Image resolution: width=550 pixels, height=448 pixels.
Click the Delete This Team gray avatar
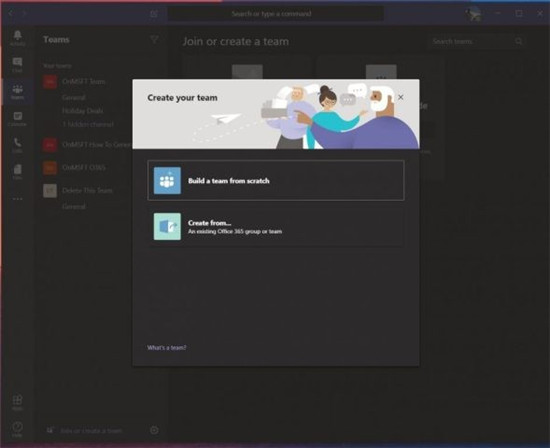50,190
